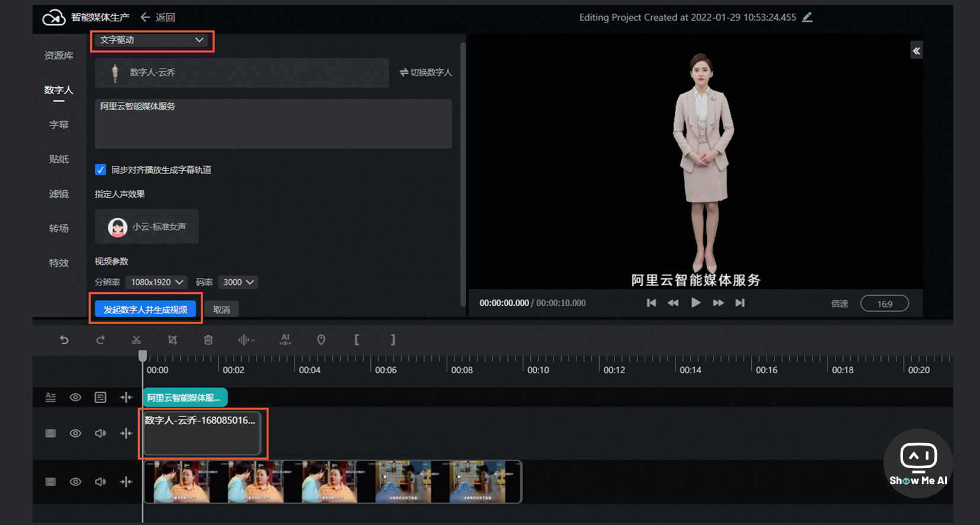
Task: Switch to the 特效 tab
Action: 59,263
